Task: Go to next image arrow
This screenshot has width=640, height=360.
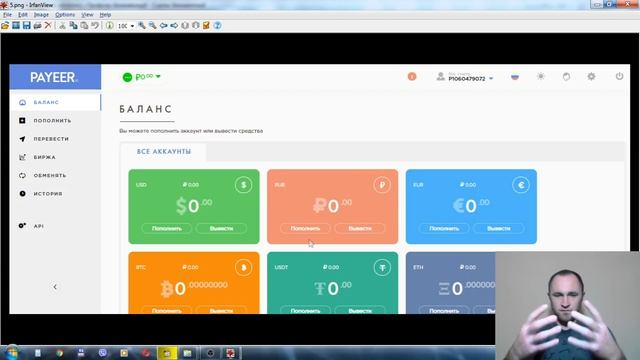Action: tap(174, 25)
